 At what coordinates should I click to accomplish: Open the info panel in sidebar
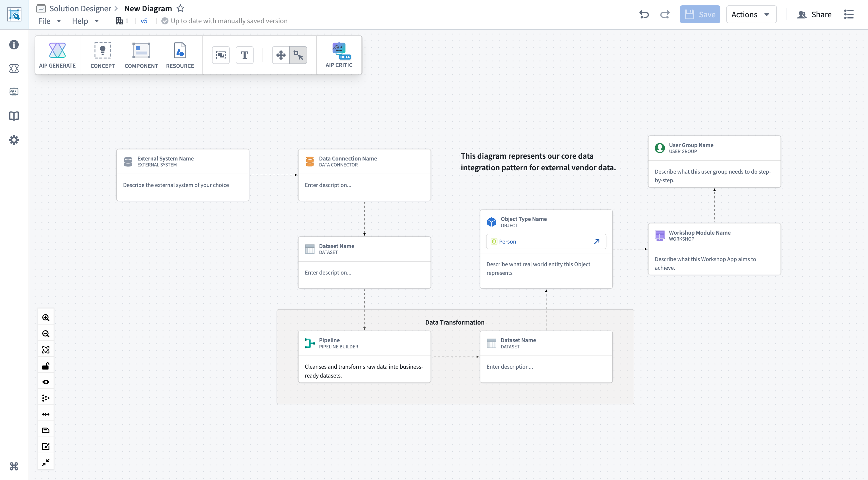[14, 44]
